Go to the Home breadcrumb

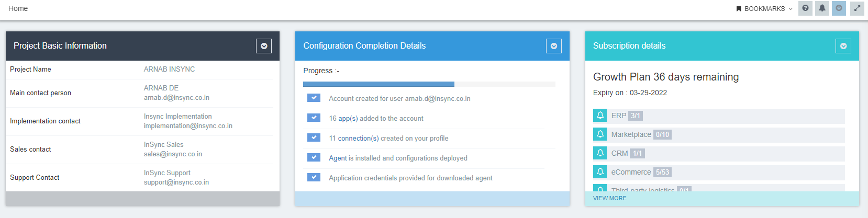(18, 8)
